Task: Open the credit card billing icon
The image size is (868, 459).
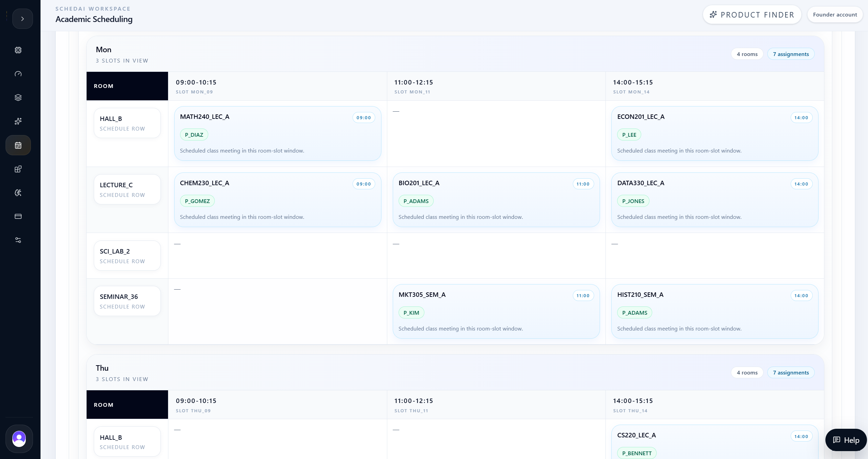Action: click(18, 216)
